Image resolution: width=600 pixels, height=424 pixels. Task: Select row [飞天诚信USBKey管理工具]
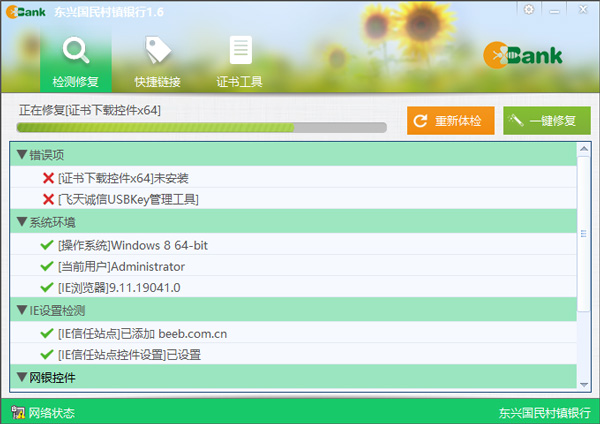(293, 199)
